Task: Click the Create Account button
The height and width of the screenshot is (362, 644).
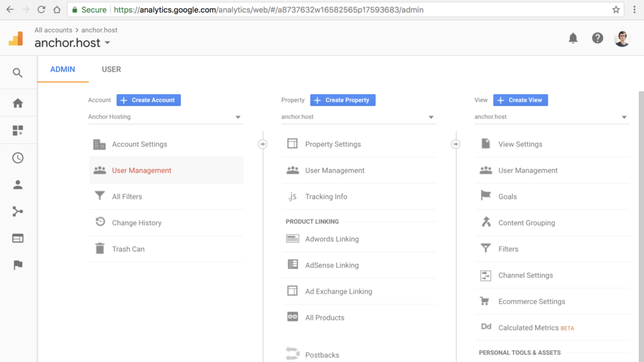Action: coord(148,100)
